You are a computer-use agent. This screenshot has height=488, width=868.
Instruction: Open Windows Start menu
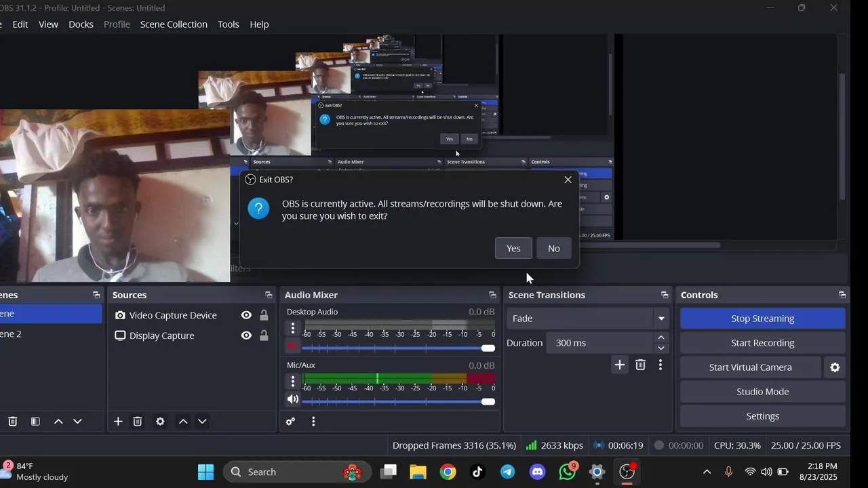pyautogui.click(x=205, y=472)
